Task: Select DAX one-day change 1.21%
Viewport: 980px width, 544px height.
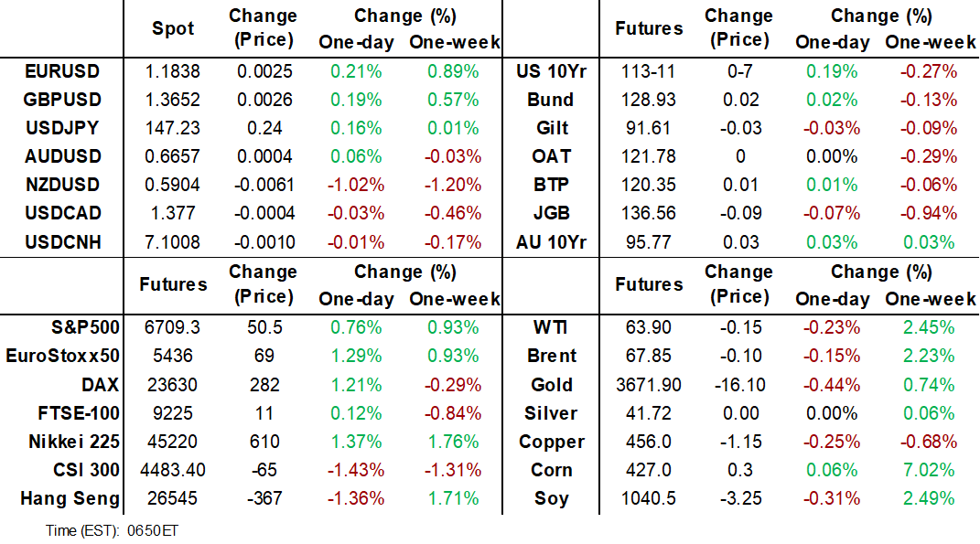Action: coord(357,385)
